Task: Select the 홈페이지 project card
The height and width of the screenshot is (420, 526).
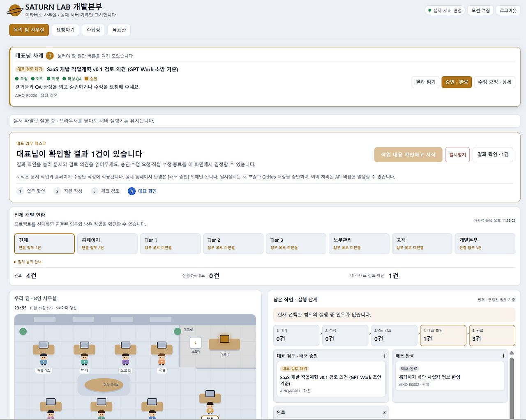Action: [x=107, y=244]
